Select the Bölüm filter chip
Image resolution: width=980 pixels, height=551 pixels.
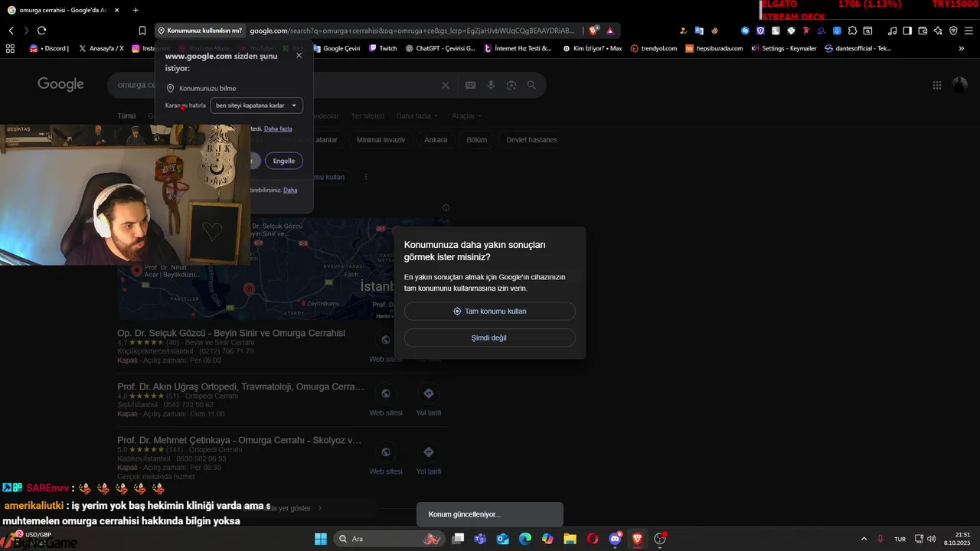pos(477,140)
